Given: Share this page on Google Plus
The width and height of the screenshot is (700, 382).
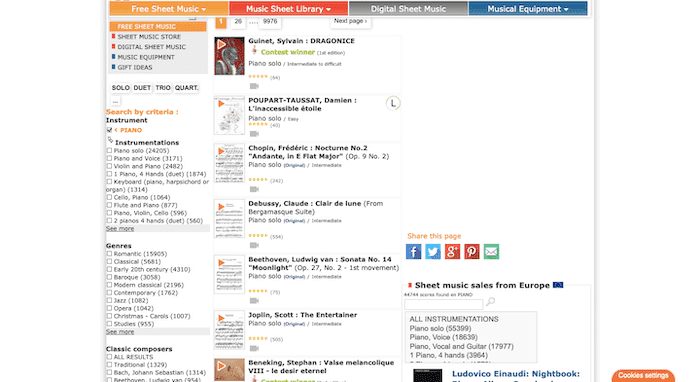Looking at the screenshot, I should tap(452, 252).
